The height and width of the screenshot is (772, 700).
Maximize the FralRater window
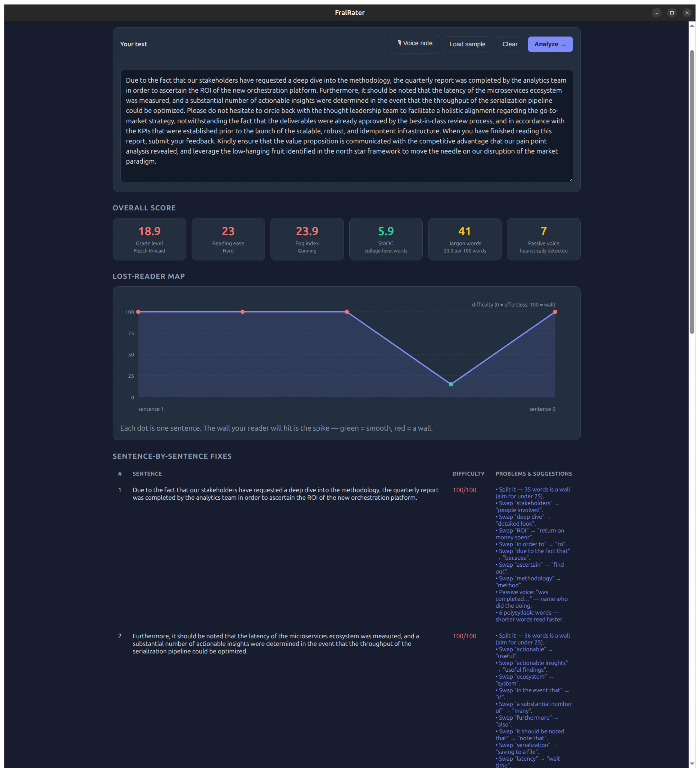pos(672,13)
